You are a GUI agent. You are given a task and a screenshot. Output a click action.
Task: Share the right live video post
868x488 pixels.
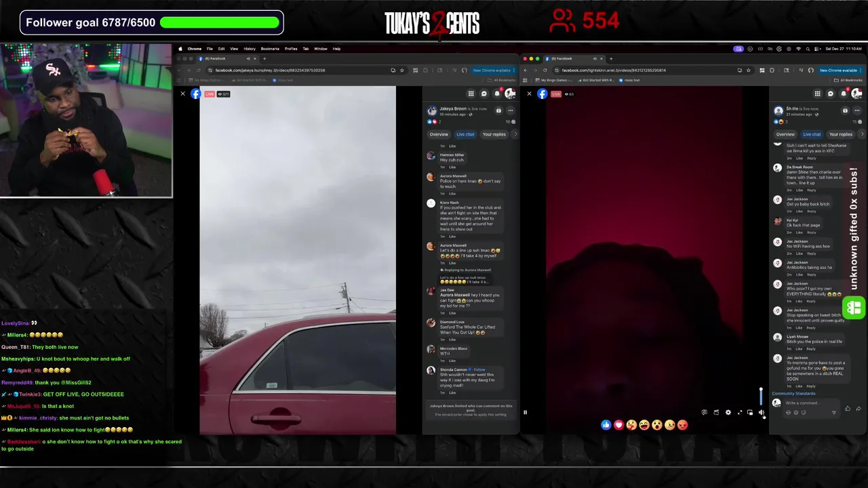click(859, 409)
